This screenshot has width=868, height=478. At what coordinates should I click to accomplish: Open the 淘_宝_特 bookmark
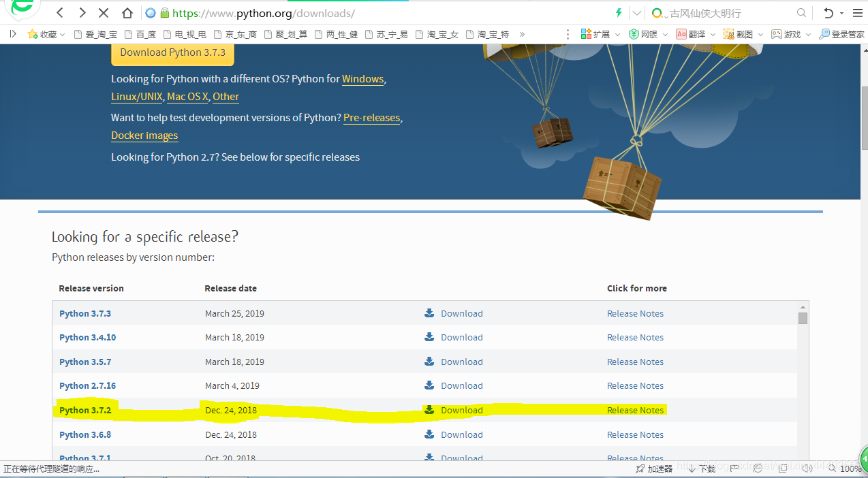coord(487,34)
